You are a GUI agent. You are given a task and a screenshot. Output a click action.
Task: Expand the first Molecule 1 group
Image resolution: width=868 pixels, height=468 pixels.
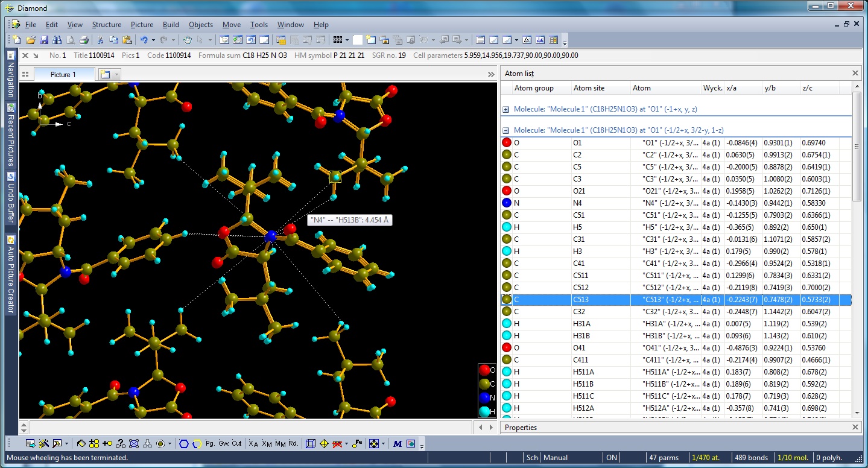[x=506, y=110]
